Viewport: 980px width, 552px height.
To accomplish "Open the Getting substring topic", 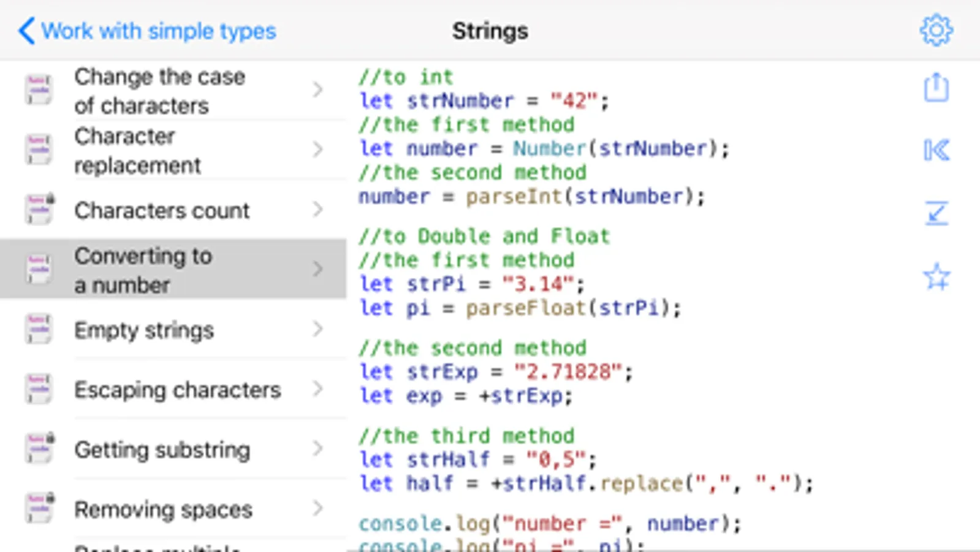I will (x=162, y=450).
